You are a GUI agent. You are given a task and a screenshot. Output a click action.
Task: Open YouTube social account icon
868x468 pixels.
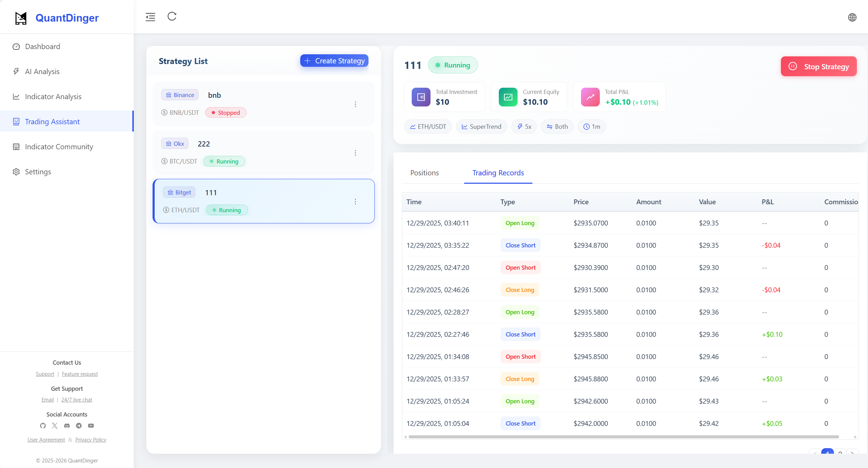91,426
